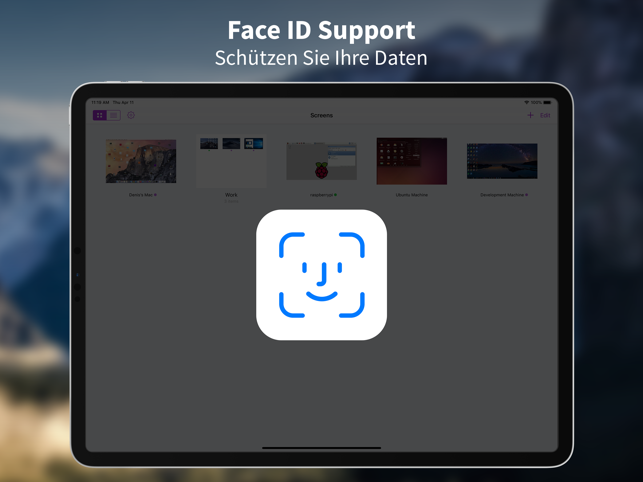Image resolution: width=643 pixels, height=482 pixels.
Task: Switch to list view mode
Action: tap(114, 115)
